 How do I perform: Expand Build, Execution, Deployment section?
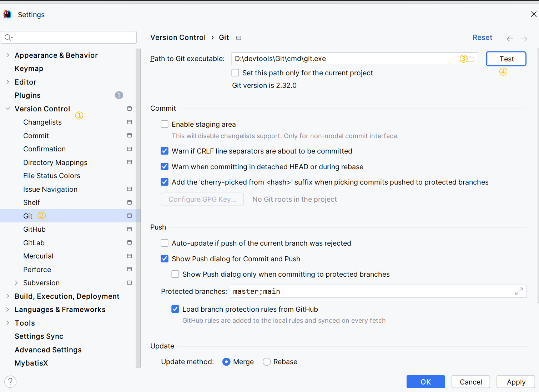[x=7, y=296]
